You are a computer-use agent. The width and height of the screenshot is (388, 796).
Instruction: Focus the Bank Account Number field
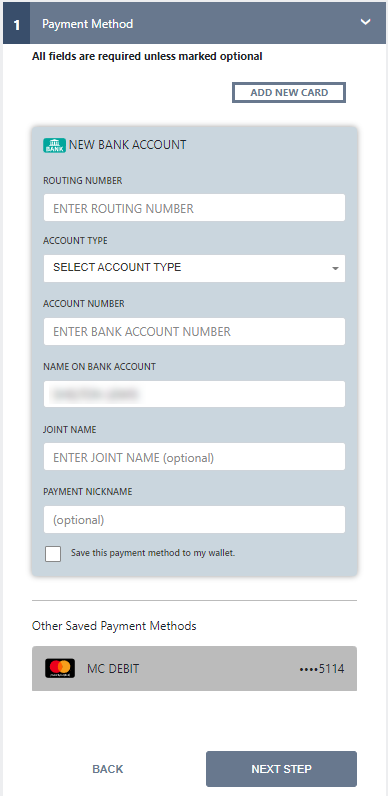(194, 331)
